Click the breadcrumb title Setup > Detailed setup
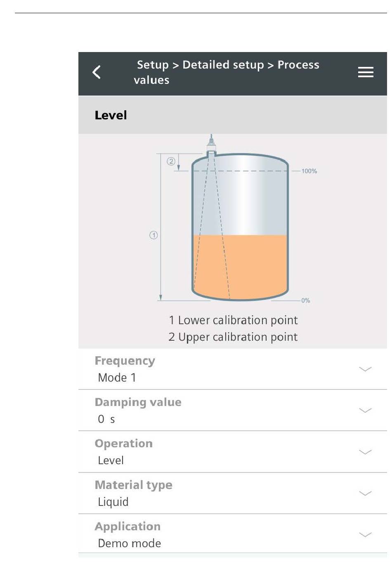Image resolution: width=392 pixels, height=579 pixels. point(201,65)
